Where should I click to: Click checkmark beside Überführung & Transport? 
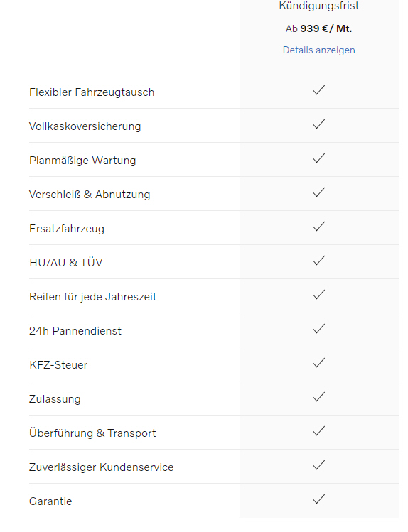pos(319,431)
